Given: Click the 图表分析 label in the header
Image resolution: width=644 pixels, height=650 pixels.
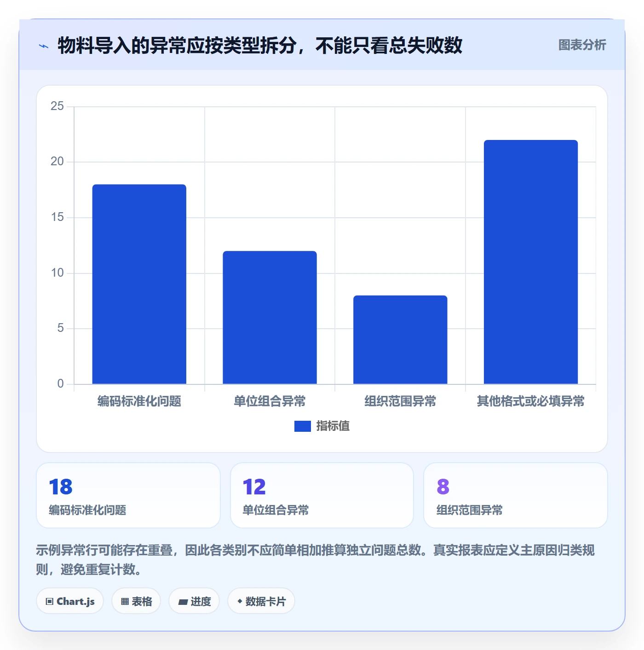Looking at the screenshot, I should [x=582, y=45].
